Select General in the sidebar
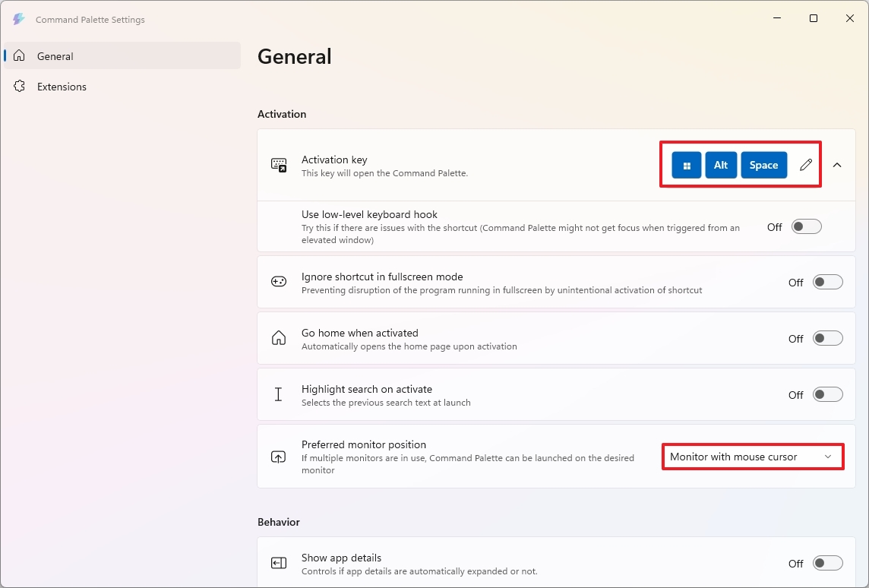This screenshot has width=869, height=588. click(x=55, y=55)
